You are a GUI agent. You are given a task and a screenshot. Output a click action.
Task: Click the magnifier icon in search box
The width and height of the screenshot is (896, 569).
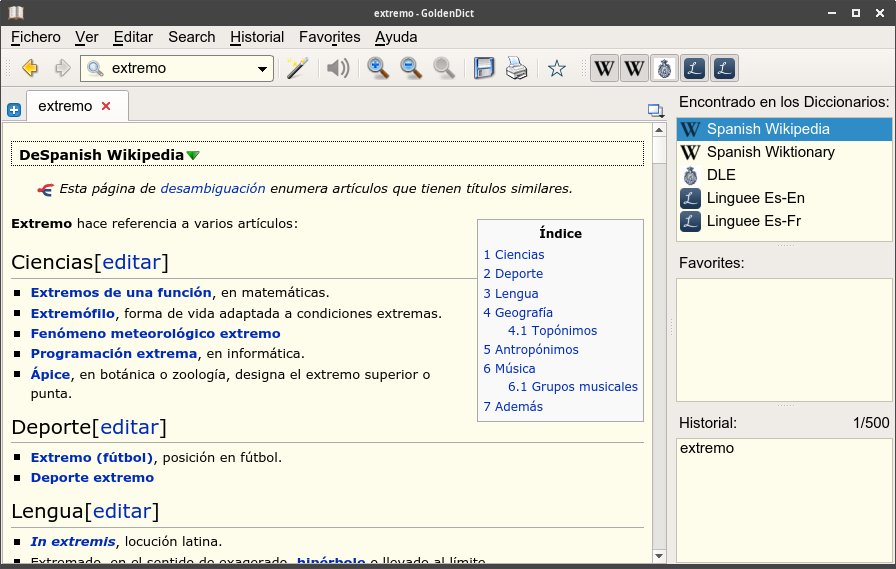pyautogui.click(x=95, y=69)
